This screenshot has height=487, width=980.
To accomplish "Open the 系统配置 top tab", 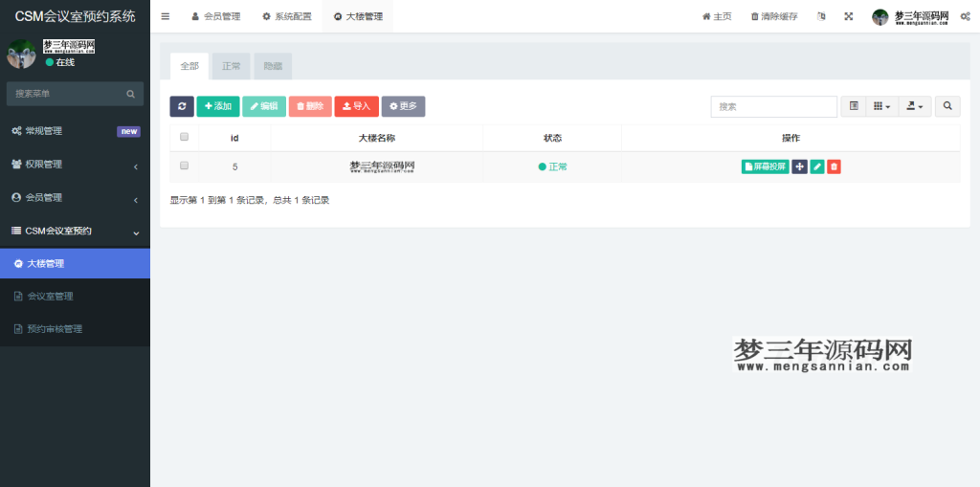I will [286, 16].
